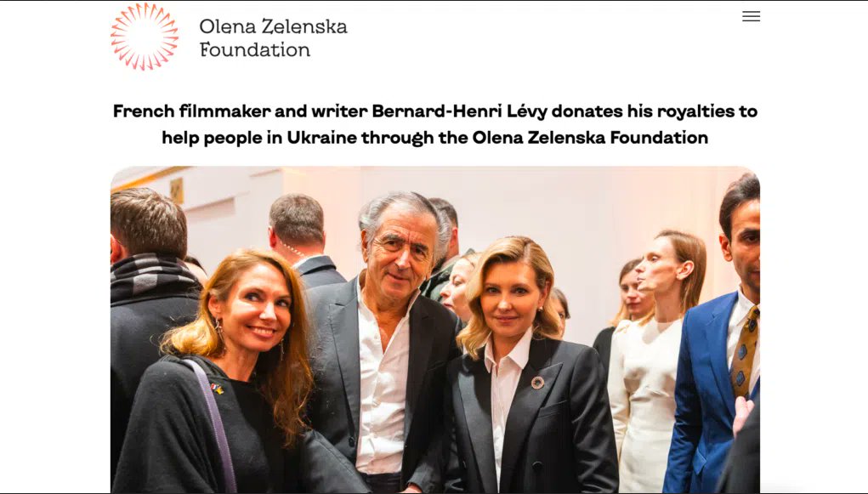
Task: Click the gold wall plaque in photo corner
Action: point(177,190)
